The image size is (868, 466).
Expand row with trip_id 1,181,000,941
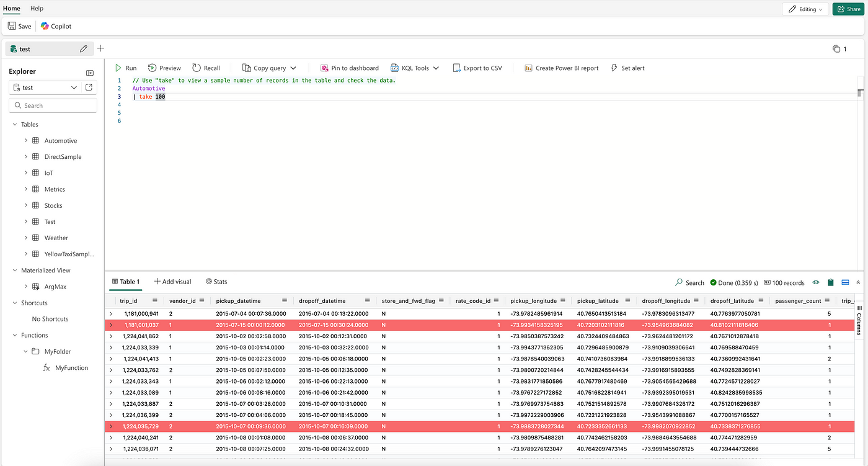click(x=111, y=314)
